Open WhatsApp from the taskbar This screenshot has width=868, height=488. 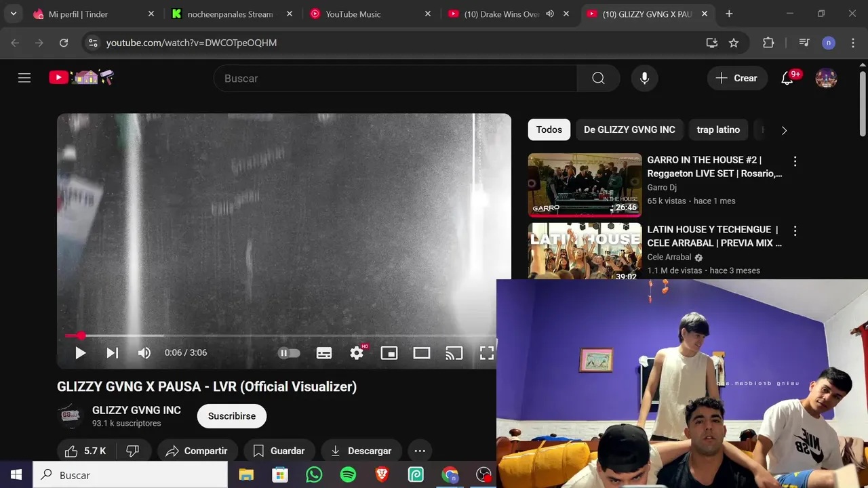pos(314,475)
